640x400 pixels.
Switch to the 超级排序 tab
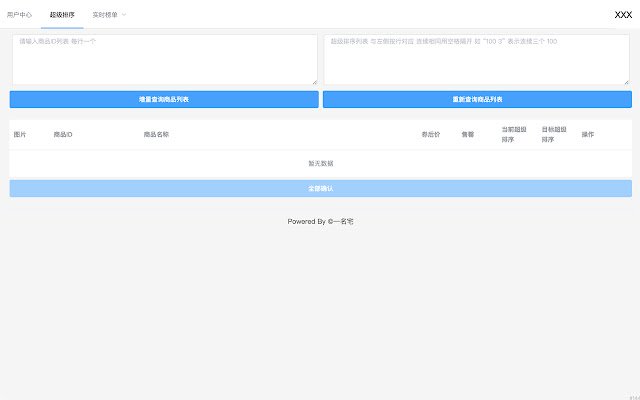coord(62,15)
